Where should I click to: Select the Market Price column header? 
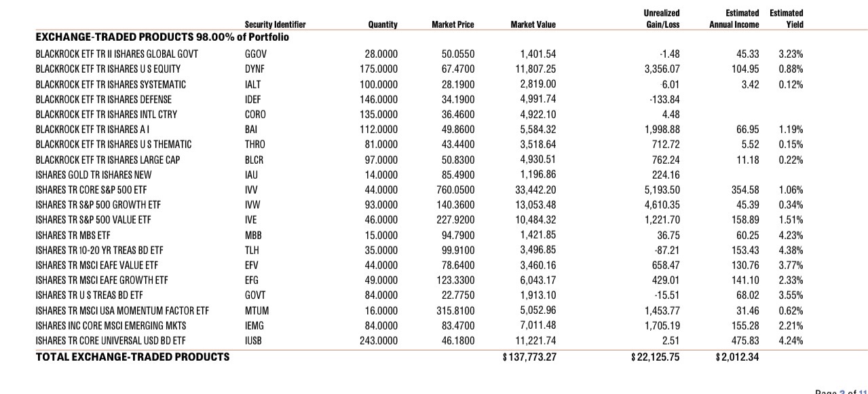[453, 24]
